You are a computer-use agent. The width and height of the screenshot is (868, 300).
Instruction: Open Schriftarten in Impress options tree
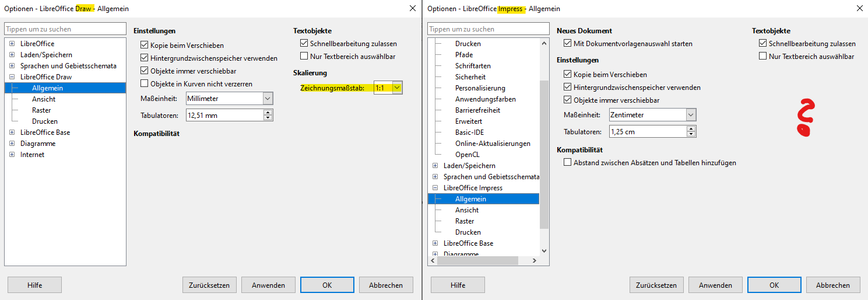(473, 66)
